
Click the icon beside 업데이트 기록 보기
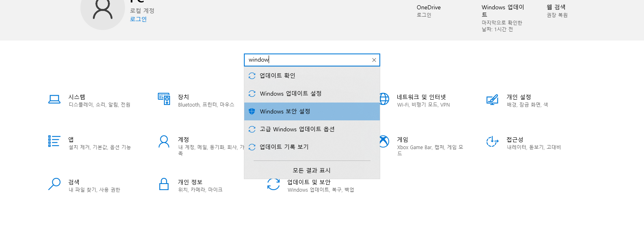tap(252, 147)
